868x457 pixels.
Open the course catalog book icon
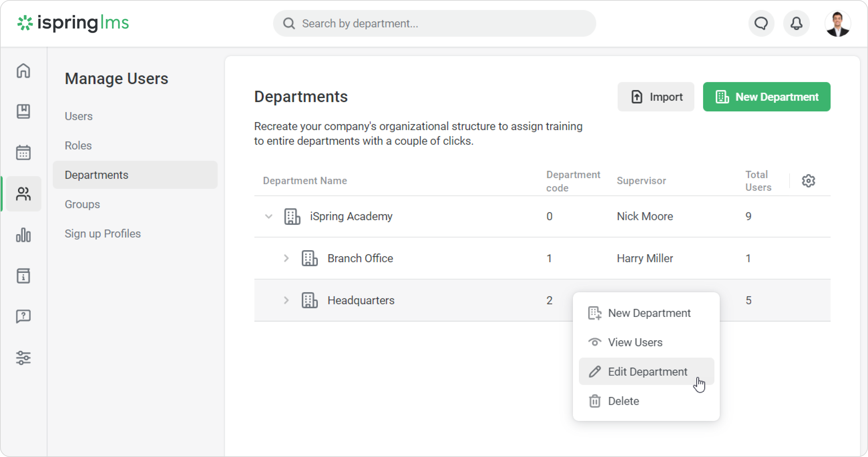[23, 111]
